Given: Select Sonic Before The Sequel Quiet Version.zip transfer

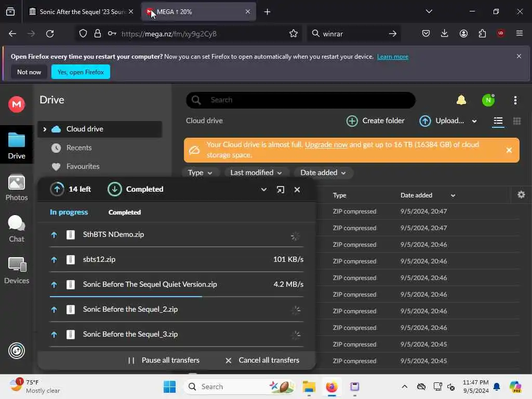Looking at the screenshot, I should point(177,284).
